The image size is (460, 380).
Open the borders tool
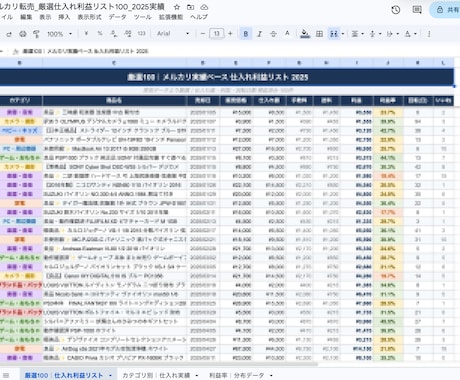(x=319, y=34)
